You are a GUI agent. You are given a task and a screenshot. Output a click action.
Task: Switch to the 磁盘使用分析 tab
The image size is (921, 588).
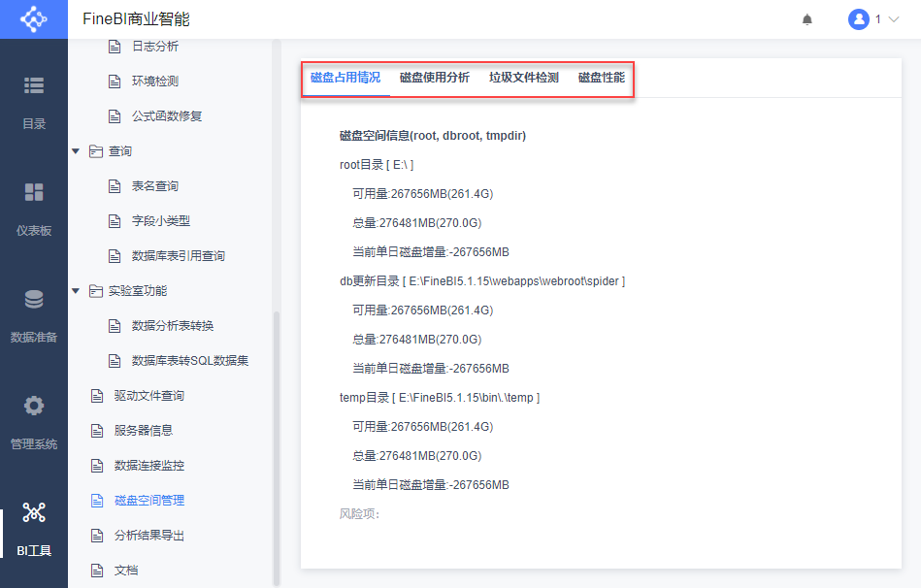click(x=435, y=78)
